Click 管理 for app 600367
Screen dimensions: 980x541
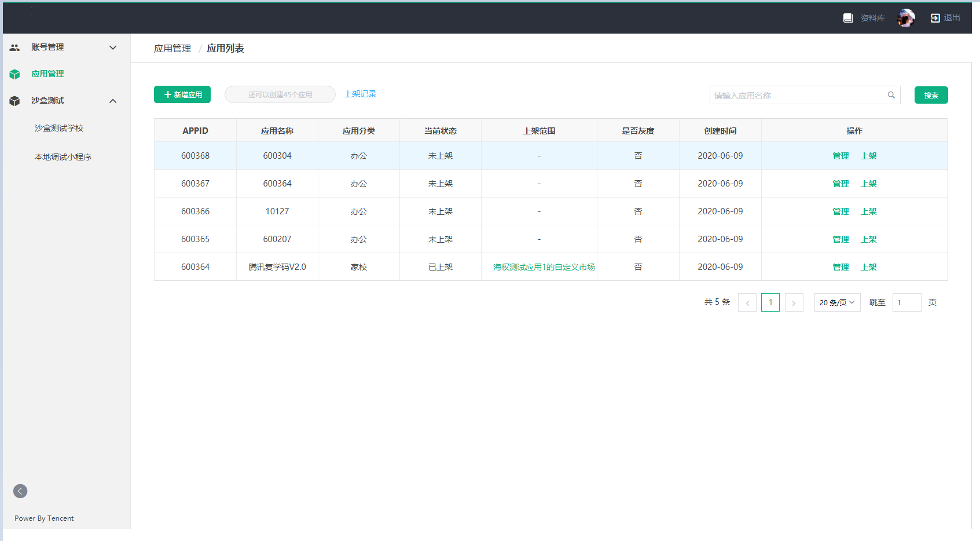click(x=841, y=184)
